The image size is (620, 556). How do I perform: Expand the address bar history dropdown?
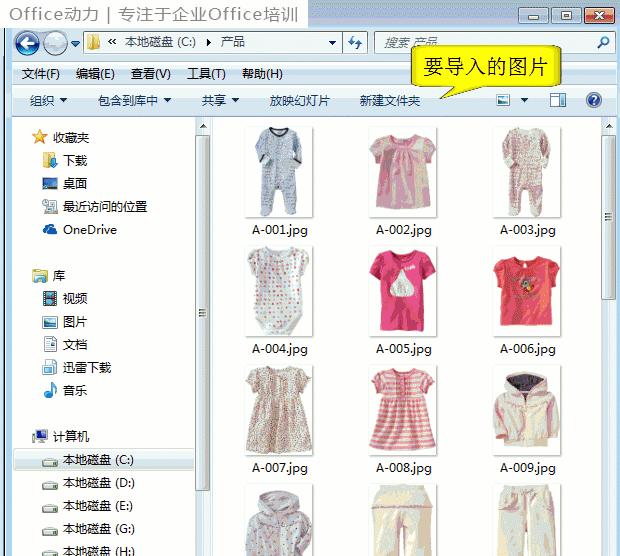[333, 42]
